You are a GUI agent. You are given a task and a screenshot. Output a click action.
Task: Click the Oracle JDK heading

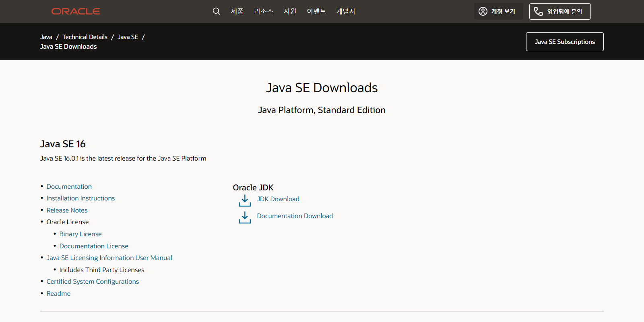coord(253,188)
